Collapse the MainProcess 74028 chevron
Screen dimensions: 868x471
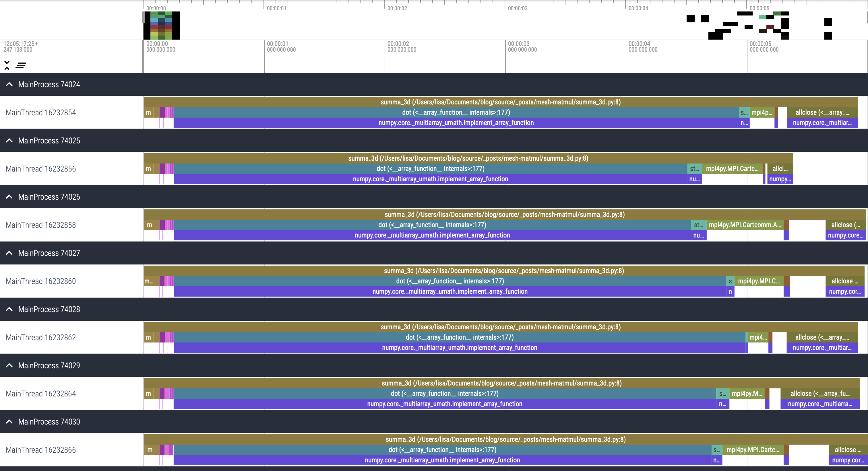[9, 310]
